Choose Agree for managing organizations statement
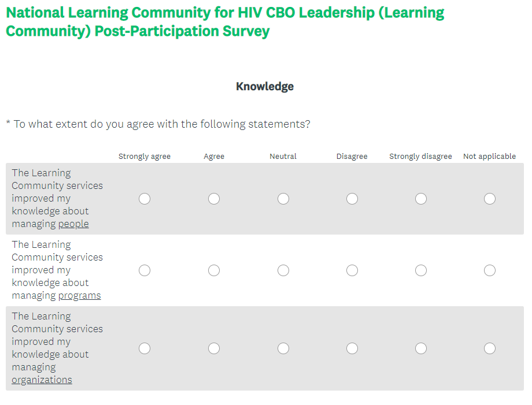 (214, 348)
